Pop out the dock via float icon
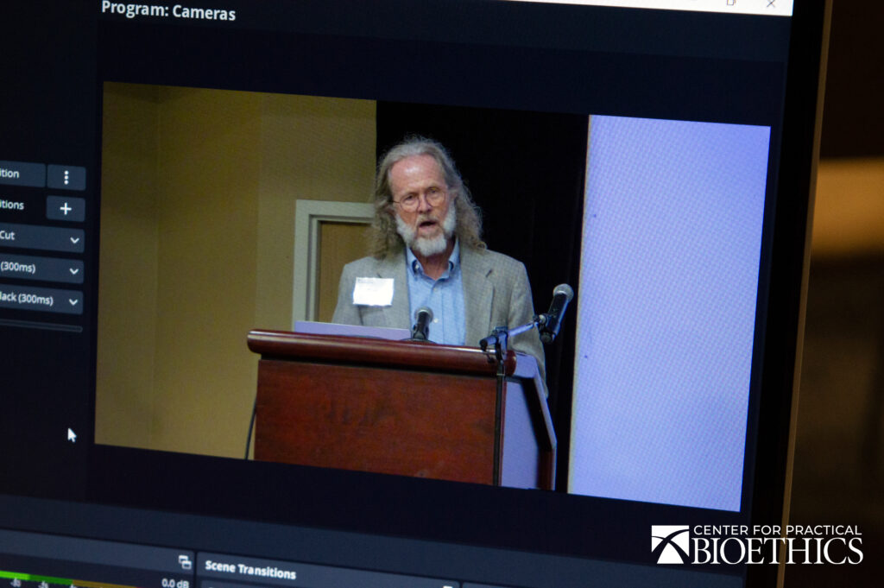The width and height of the screenshot is (884, 588). (x=185, y=561)
